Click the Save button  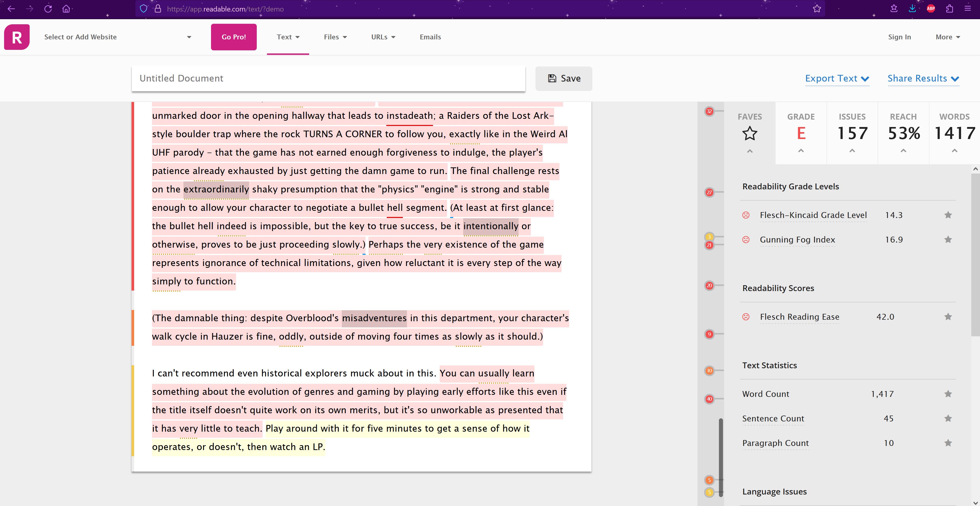click(563, 78)
